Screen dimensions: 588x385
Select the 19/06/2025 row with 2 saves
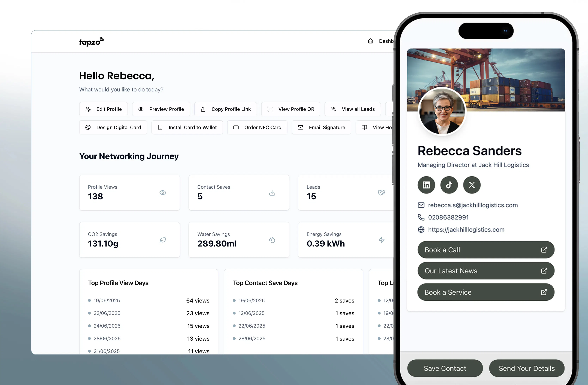(x=293, y=300)
